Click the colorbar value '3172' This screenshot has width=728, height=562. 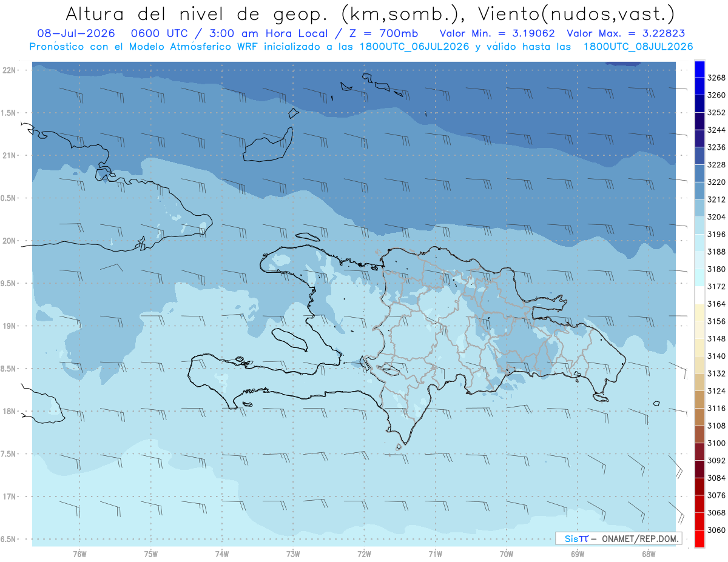[716, 286]
